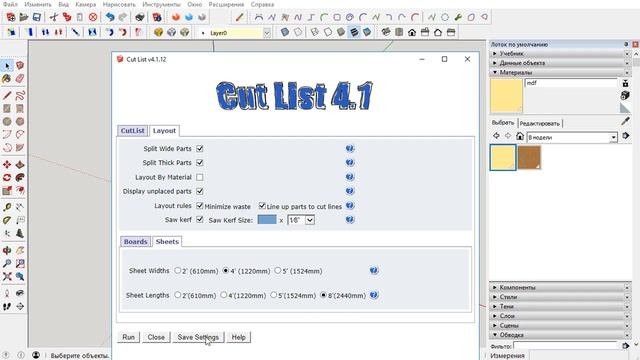Click the Cut scissors icon
The image size is (640, 360).
click(53, 17)
